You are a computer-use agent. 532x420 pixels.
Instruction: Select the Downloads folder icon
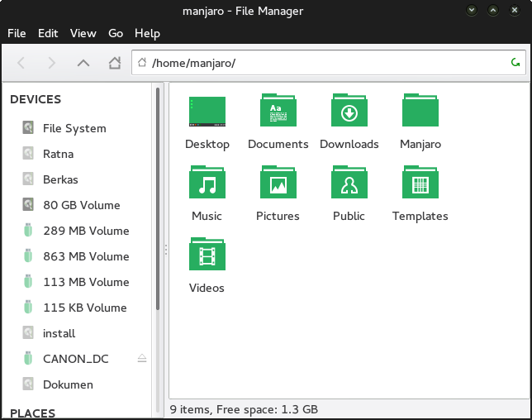349,110
